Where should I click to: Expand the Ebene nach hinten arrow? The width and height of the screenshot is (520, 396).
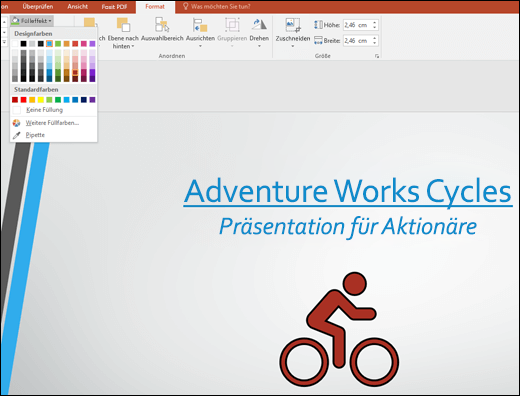coord(133,47)
